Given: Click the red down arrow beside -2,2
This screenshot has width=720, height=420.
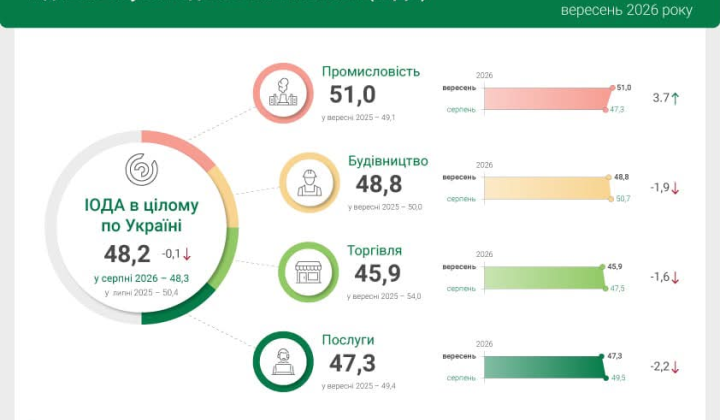Looking at the screenshot, I should coord(675,367).
